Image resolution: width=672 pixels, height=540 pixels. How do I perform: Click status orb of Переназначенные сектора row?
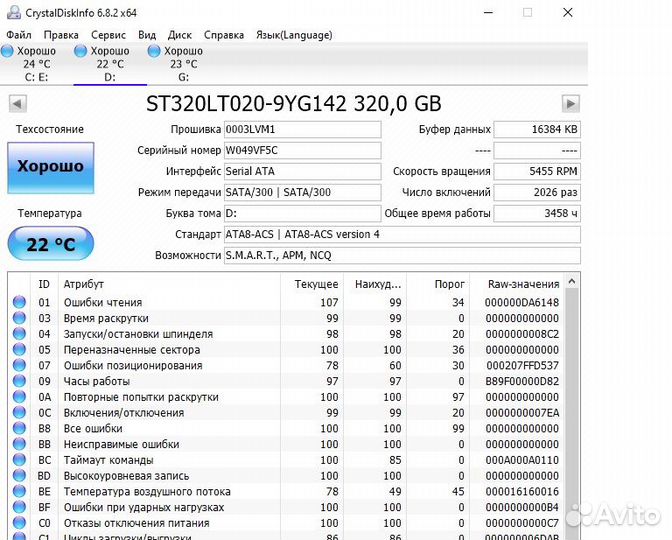point(19,350)
